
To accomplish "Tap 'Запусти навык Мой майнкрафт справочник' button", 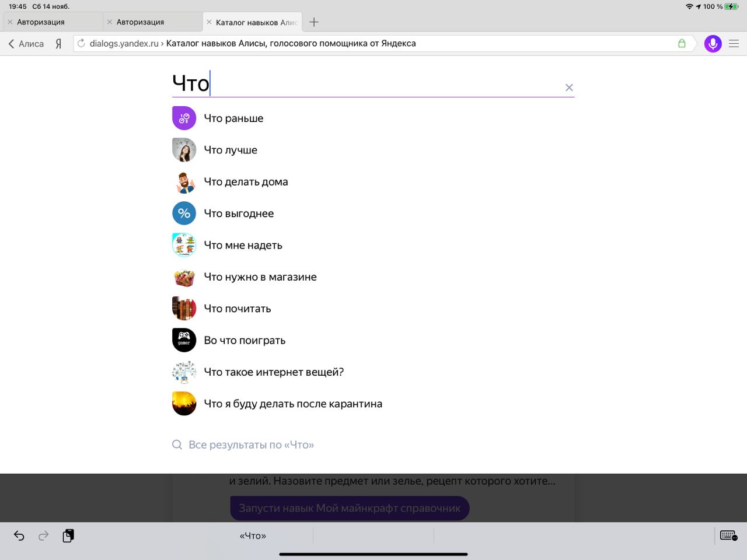I will pyautogui.click(x=350, y=508).
